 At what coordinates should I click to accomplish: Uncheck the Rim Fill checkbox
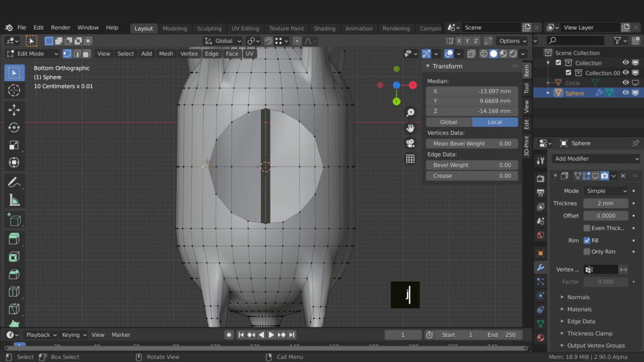pyautogui.click(x=587, y=240)
